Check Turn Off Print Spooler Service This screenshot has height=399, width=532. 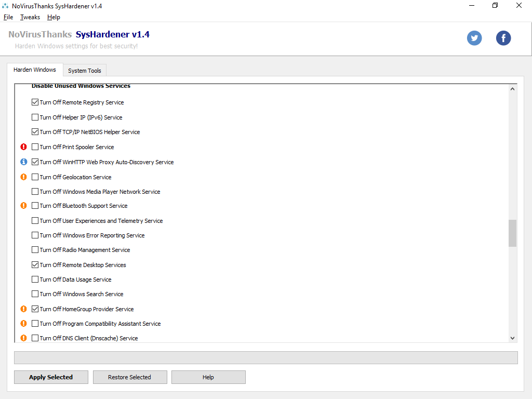[x=35, y=147]
